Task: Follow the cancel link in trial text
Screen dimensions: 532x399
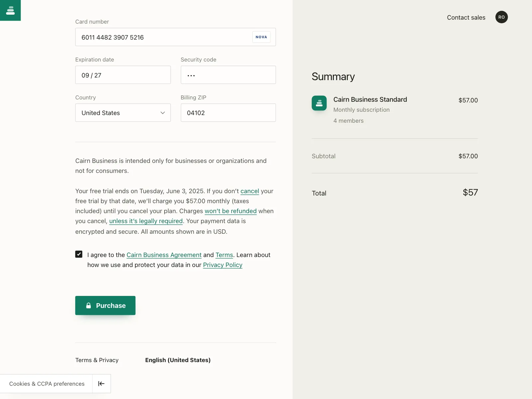Action: [x=250, y=191]
